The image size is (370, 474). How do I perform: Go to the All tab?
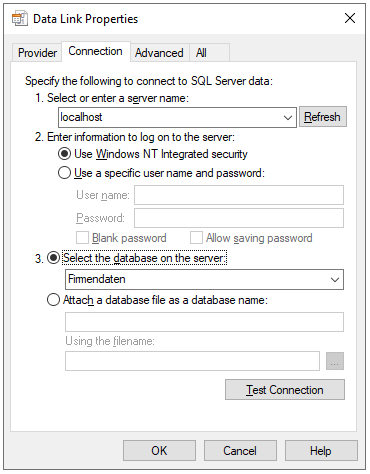click(x=201, y=53)
